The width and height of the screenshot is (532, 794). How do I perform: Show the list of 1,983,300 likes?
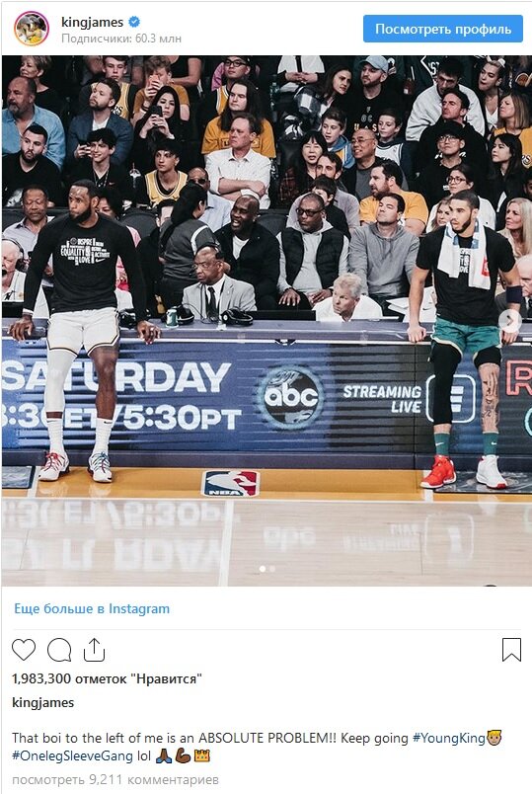point(107,678)
